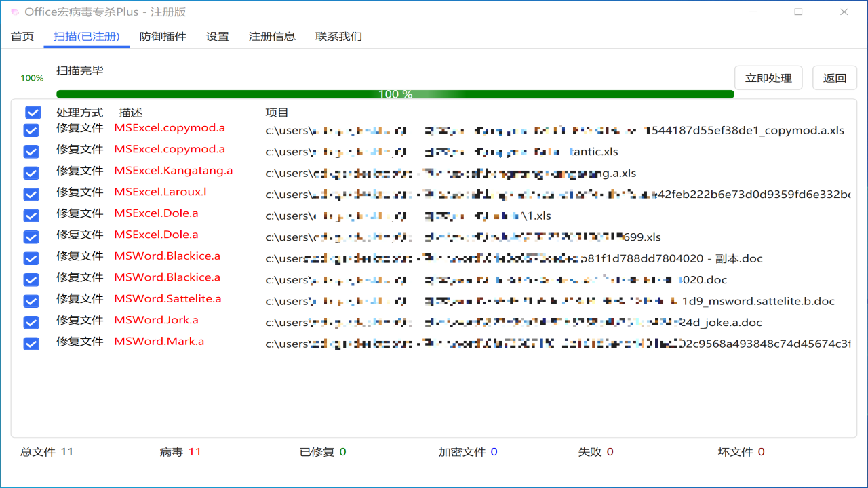Uncheck the MSWord.Jork.a row checkbox
Viewport: 868px width, 488px height.
coord(31,322)
